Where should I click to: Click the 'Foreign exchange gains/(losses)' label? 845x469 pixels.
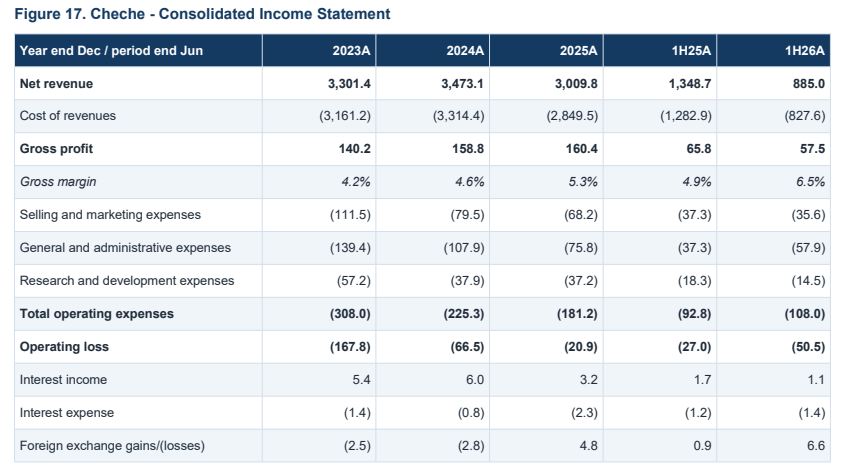click(113, 446)
